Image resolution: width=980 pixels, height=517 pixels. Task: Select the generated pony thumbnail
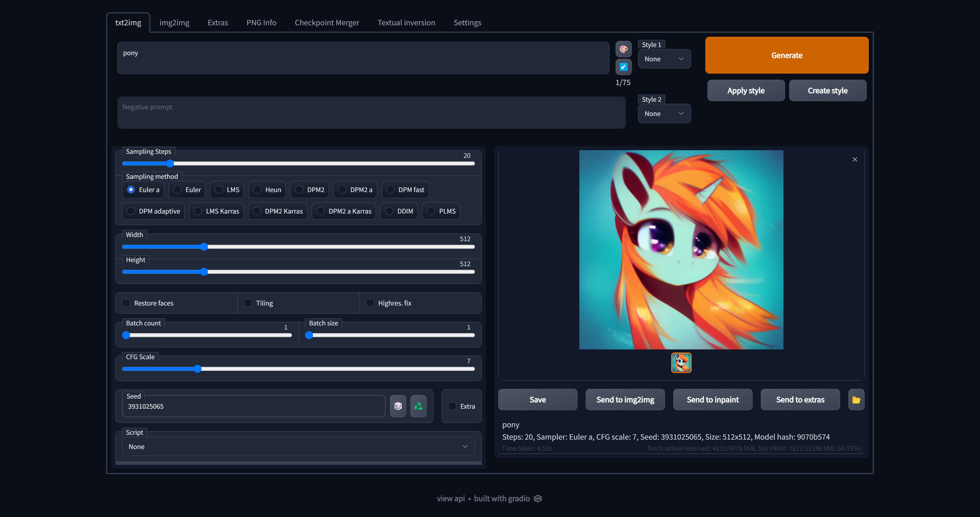click(681, 362)
